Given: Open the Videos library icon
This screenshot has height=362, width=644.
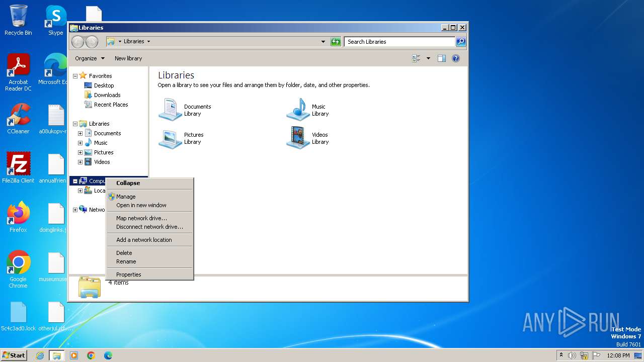Looking at the screenshot, I should pyautogui.click(x=298, y=138).
